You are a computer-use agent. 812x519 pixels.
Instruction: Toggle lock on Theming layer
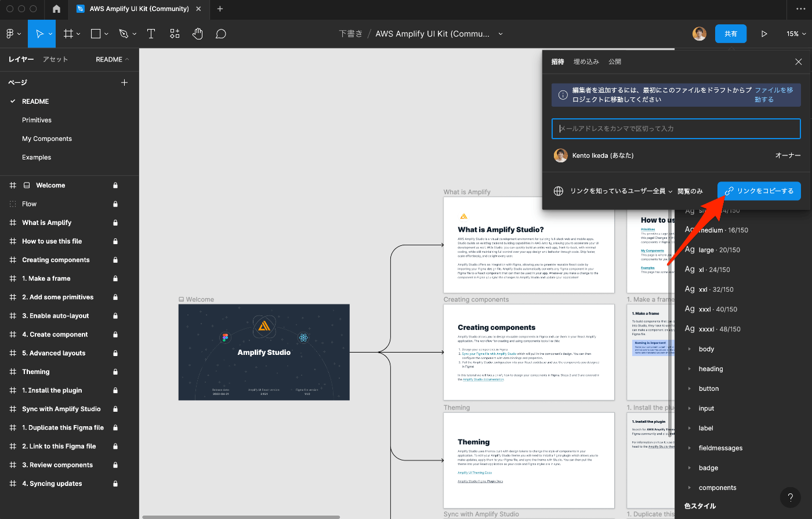pos(115,372)
